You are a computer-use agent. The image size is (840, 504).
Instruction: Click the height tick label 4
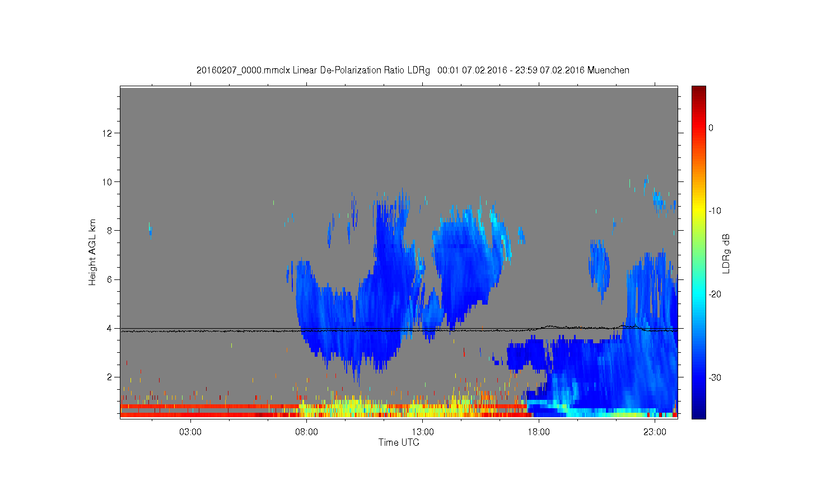click(110, 328)
